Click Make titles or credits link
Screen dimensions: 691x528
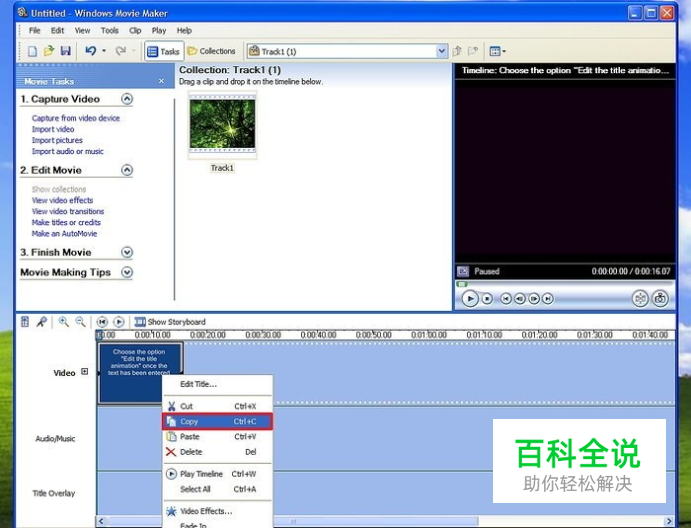click(66, 222)
